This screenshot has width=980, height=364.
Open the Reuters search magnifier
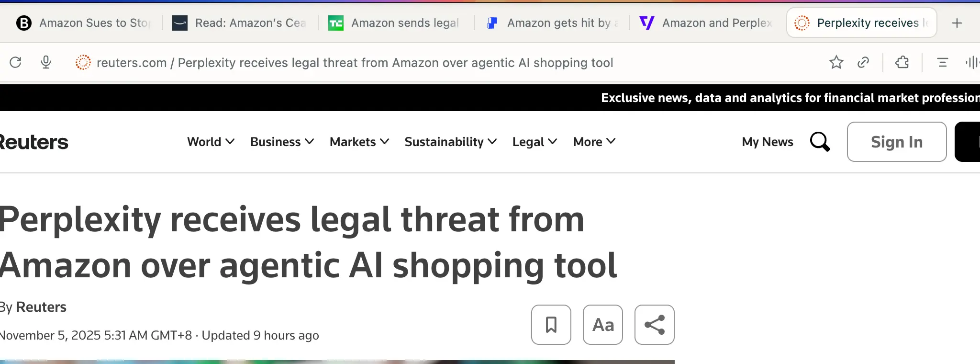pyautogui.click(x=820, y=142)
